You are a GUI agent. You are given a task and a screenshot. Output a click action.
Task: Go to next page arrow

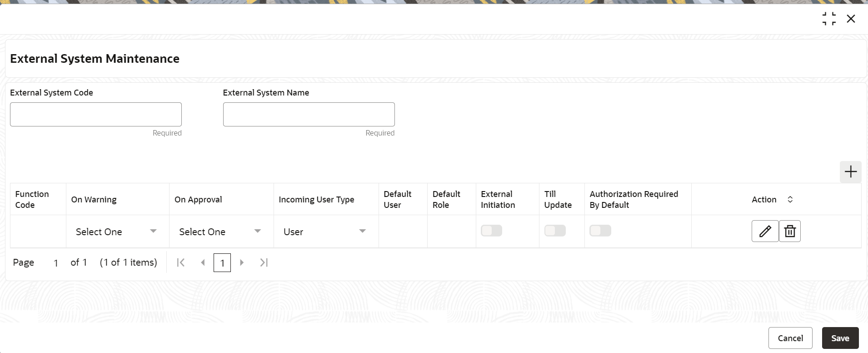242,262
